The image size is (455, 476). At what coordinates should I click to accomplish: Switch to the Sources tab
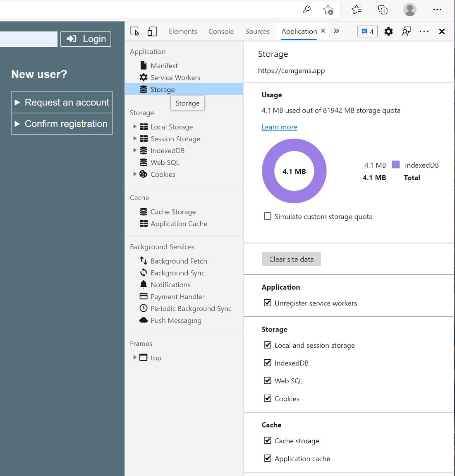click(x=257, y=31)
